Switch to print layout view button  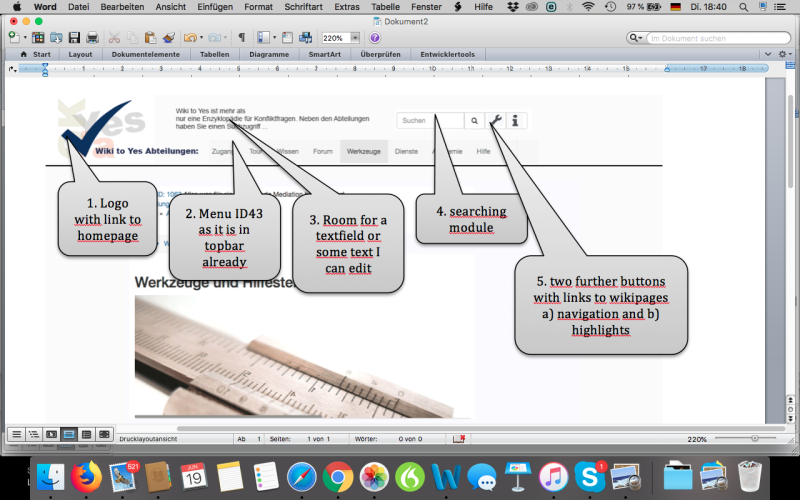coord(68,434)
